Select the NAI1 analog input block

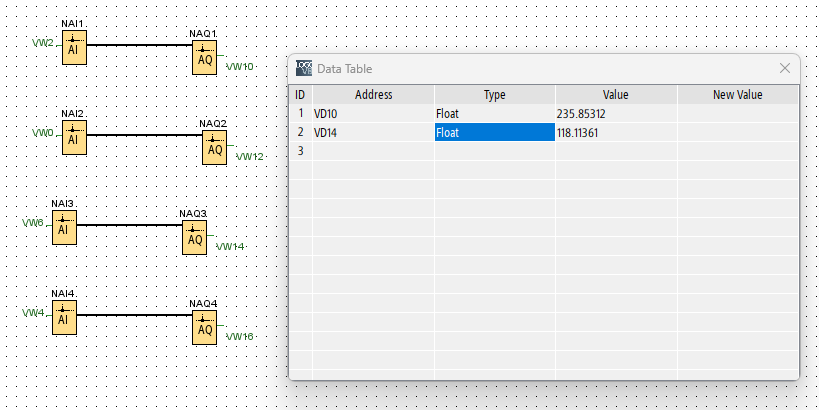click(x=74, y=48)
